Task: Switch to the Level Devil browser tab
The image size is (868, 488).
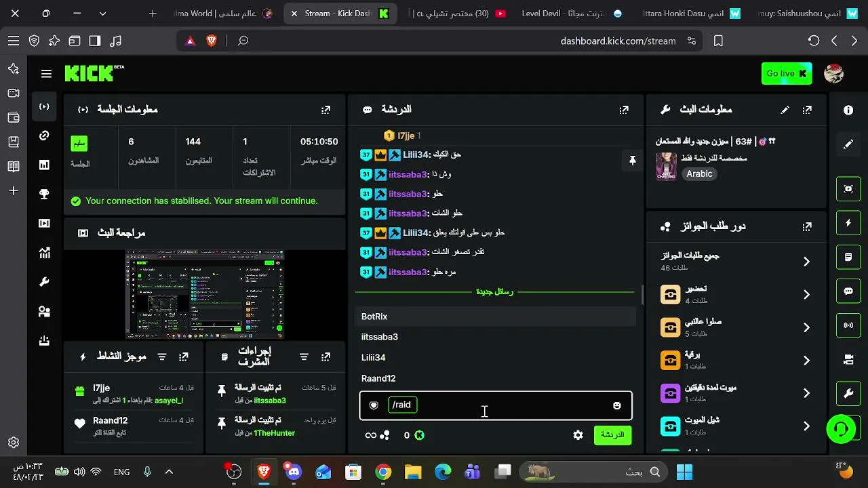Action: 571,14
